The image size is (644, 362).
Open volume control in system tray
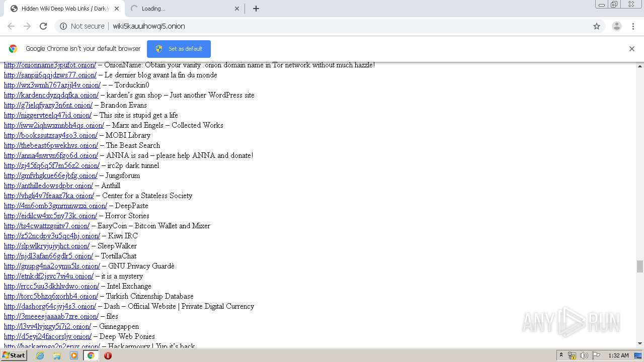(584, 355)
